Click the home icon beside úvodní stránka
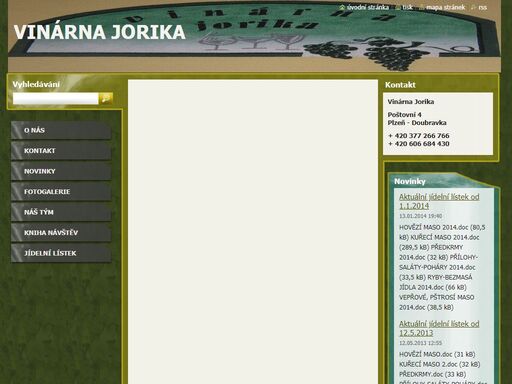 click(x=342, y=7)
